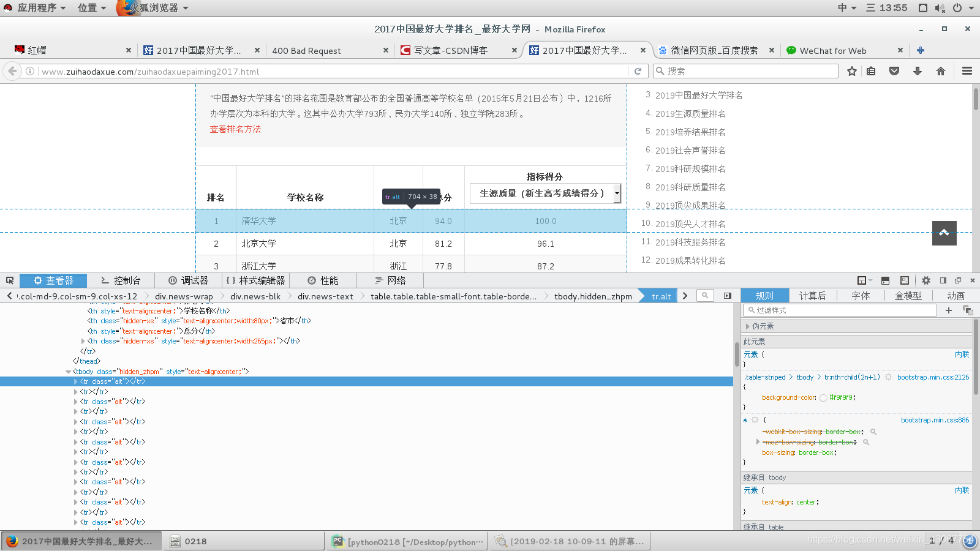980x551 pixels.
Task: Expand the highlighted tr class alt node
Action: 76,381
